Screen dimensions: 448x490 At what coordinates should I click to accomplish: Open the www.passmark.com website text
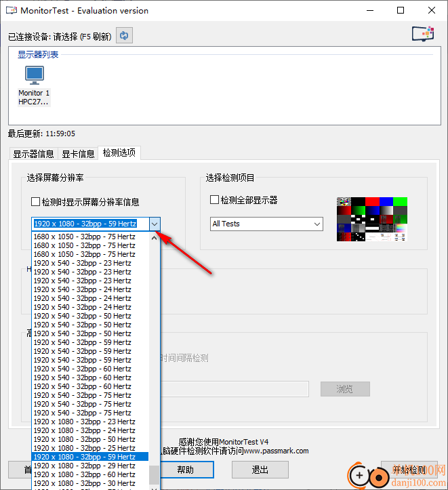[276, 451]
